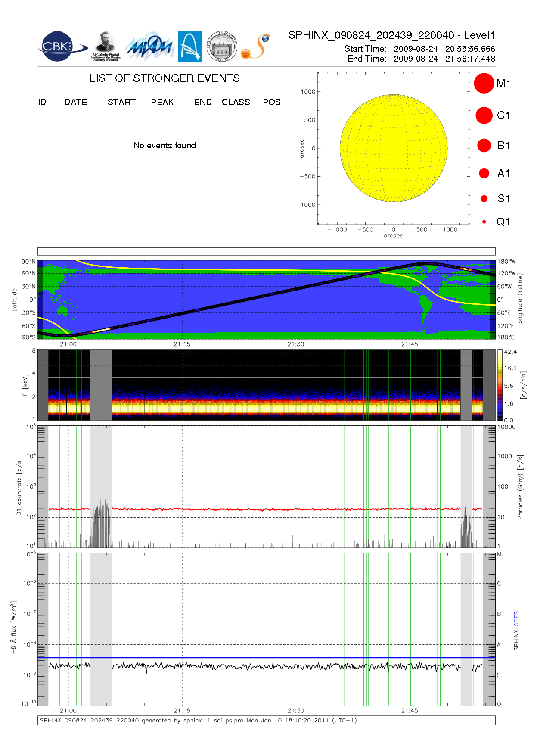Click the PEAK column header
The width and height of the screenshot is (534, 756).
click(162, 102)
